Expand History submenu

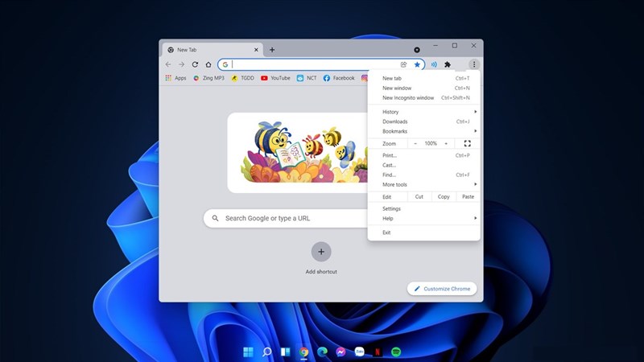click(x=424, y=112)
